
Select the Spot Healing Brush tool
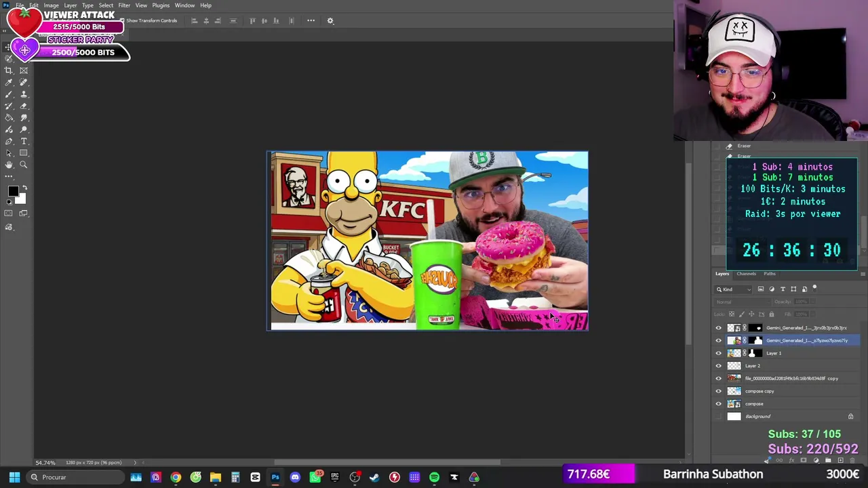24,82
